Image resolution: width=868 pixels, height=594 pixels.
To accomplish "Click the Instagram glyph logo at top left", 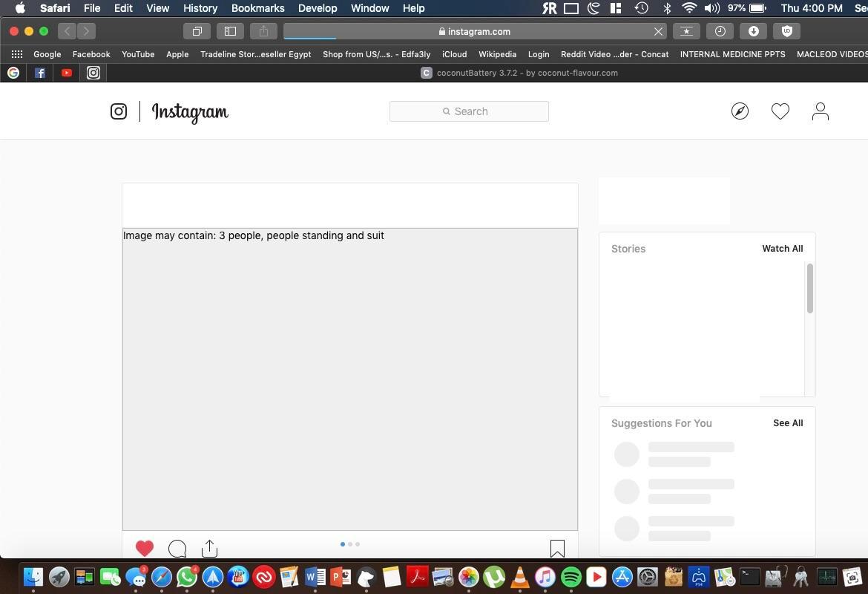I will (119, 111).
